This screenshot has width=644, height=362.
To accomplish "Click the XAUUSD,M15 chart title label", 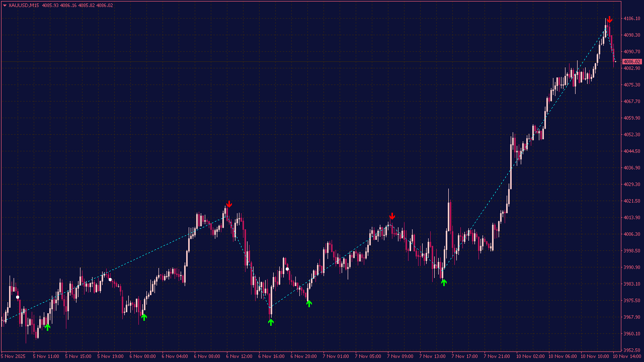I will pos(24,5).
